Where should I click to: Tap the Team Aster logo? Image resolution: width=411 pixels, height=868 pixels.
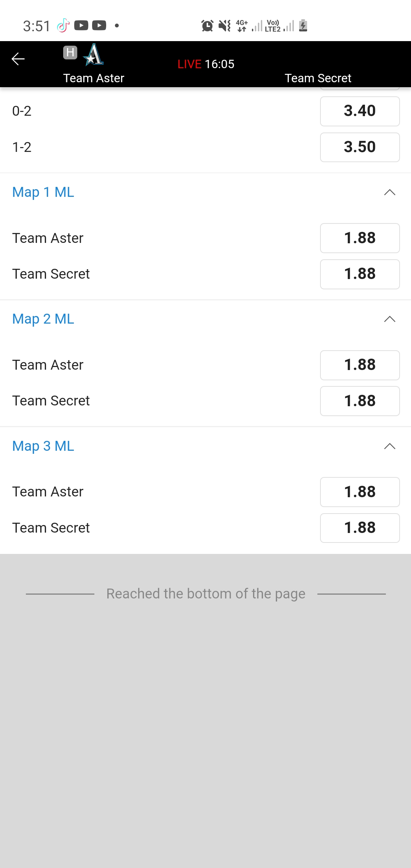click(x=94, y=54)
